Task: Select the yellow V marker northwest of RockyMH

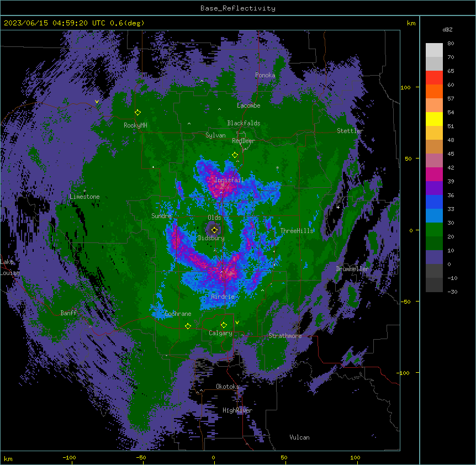Action: point(97,102)
